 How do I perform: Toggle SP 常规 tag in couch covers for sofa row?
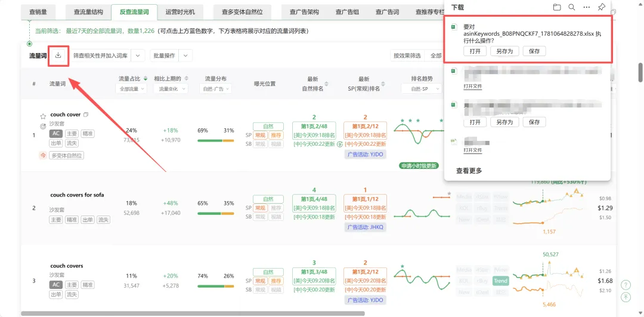click(x=261, y=208)
